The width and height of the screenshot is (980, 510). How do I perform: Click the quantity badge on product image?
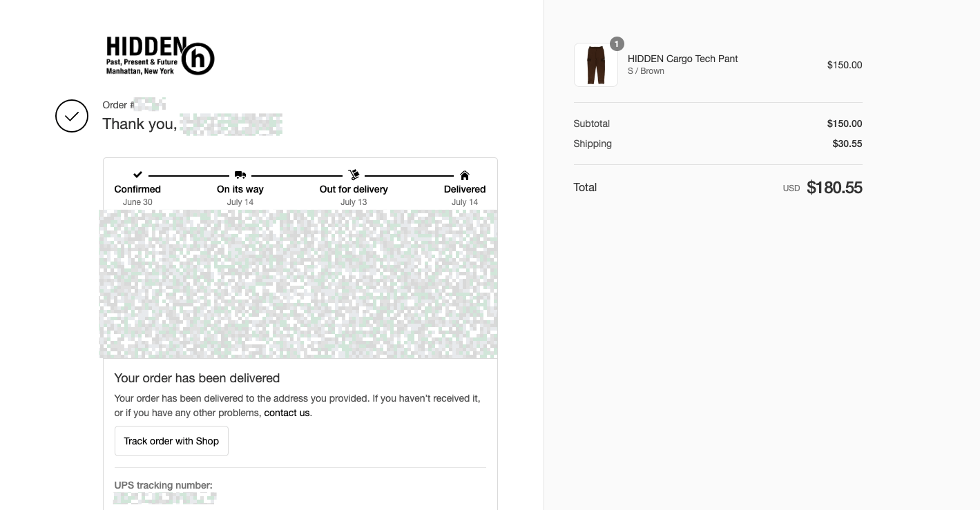[617, 44]
